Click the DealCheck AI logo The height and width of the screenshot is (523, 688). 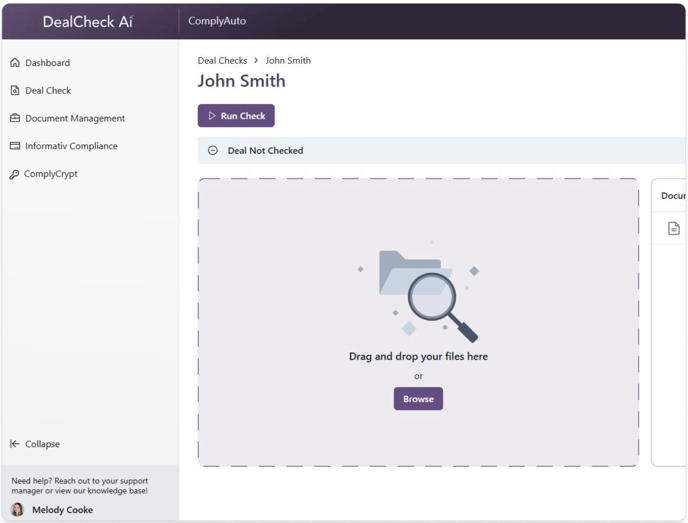pos(88,21)
